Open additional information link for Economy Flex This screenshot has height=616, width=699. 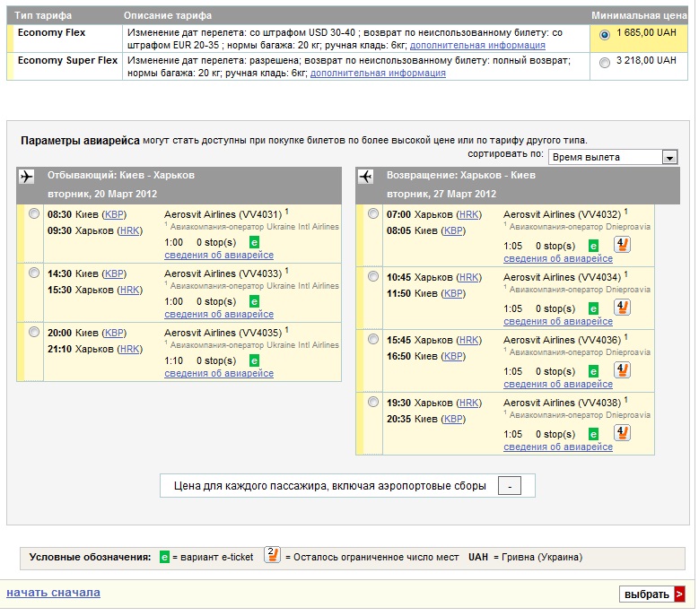tap(477, 45)
